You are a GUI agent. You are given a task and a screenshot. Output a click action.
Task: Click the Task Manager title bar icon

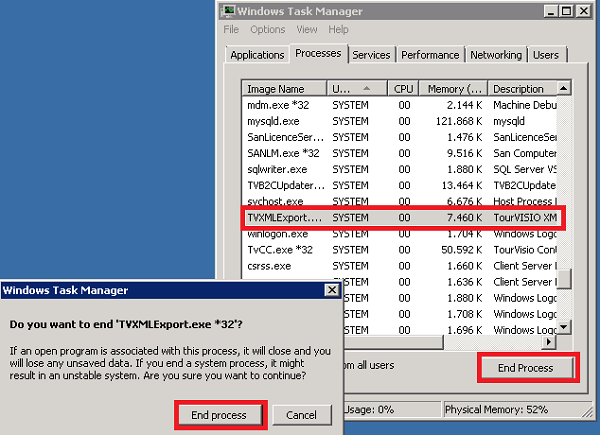click(230, 10)
